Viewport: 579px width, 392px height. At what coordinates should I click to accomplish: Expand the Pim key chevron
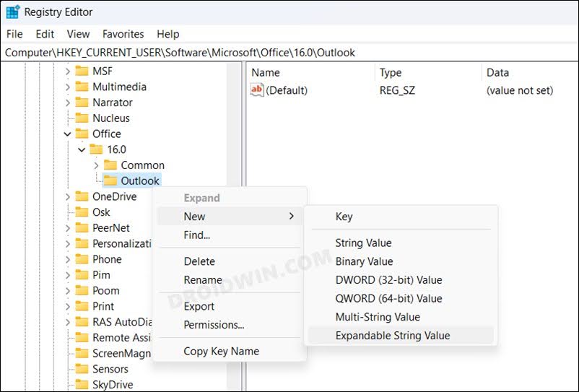click(68, 275)
